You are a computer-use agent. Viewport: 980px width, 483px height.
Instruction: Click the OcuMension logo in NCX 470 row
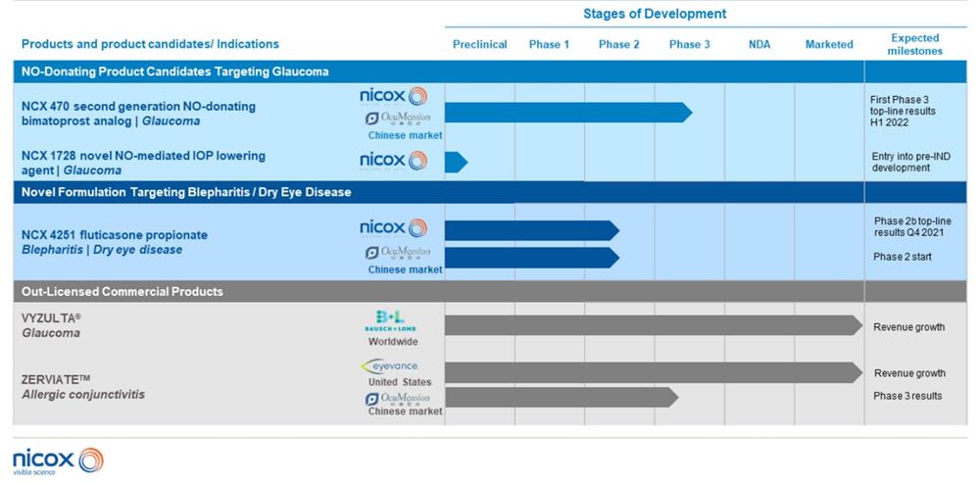pyautogui.click(x=398, y=119)
